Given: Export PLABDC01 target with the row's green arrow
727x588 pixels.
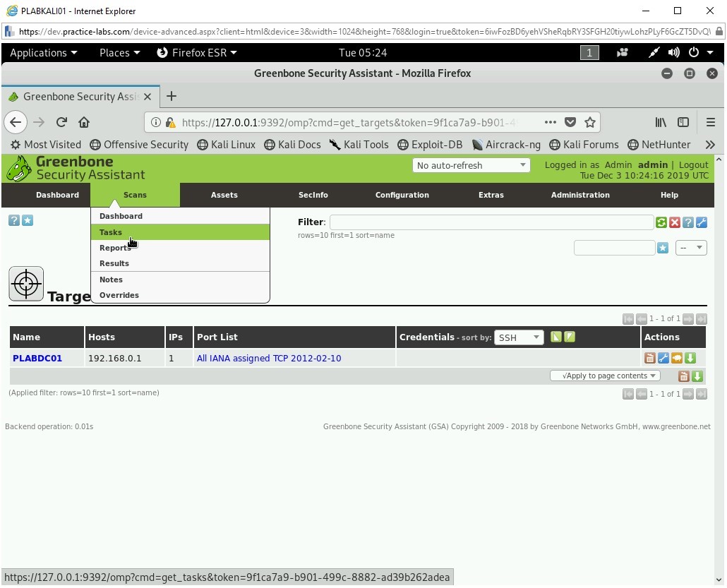Looking at the screenshot, I should point(690,358).
